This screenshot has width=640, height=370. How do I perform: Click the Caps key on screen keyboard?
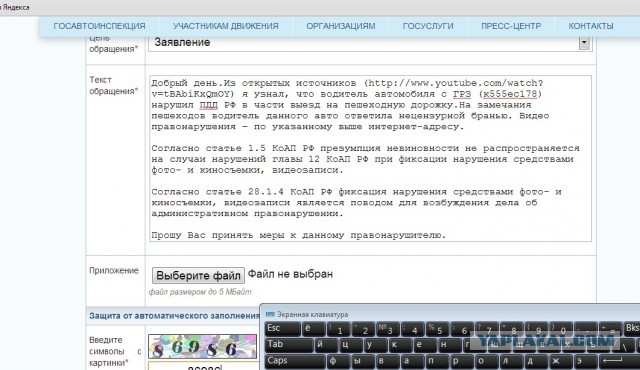point(295,361)
